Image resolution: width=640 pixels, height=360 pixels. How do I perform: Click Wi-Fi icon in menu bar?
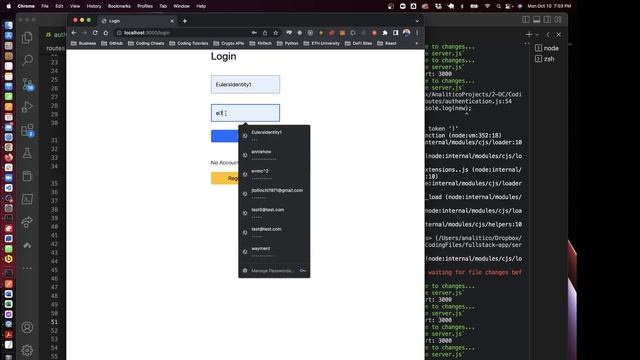point(487,6)
